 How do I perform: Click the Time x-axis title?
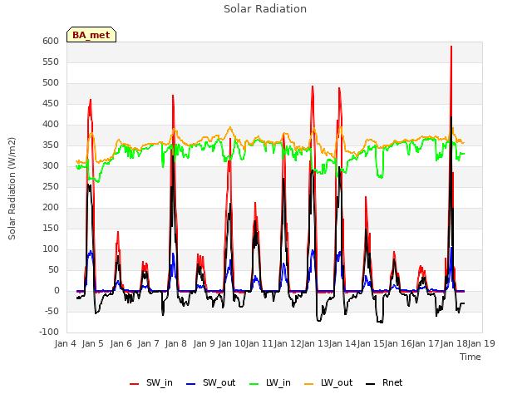[470, 357]
